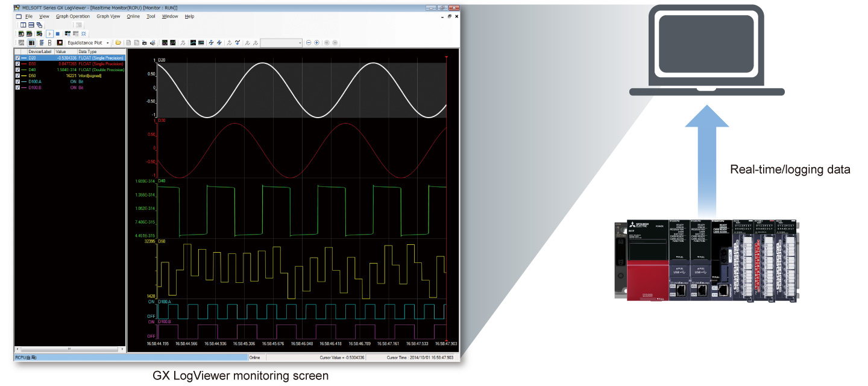This screenshot has height=386, width=868.
Task: Zoom out graph with the minus icon
Action: point(309,43)
